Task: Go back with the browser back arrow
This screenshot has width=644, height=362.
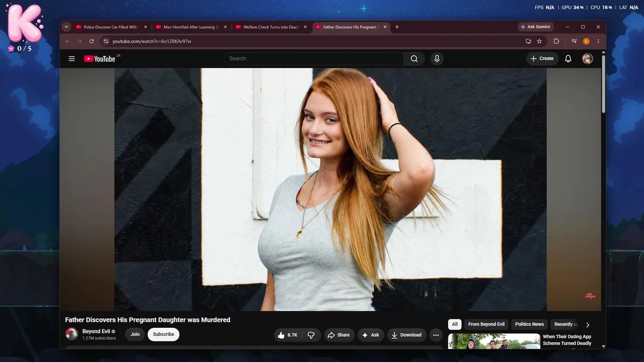Action: 68,41
